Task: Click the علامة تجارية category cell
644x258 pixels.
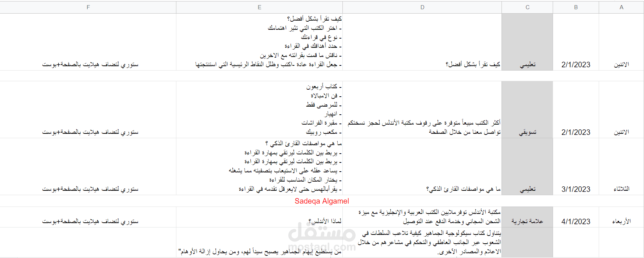Action: point(527,217)
